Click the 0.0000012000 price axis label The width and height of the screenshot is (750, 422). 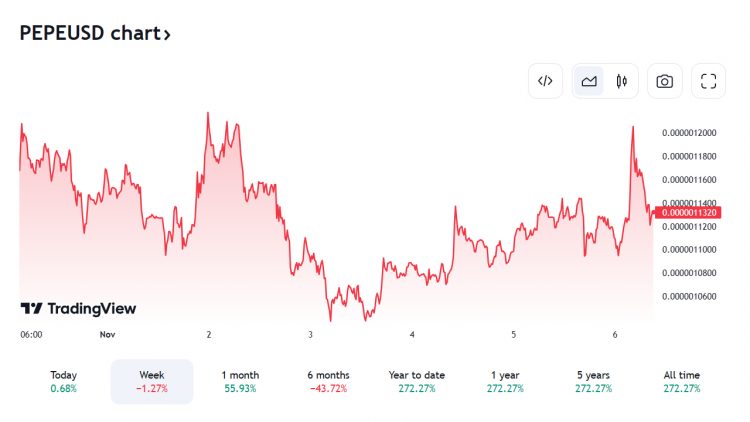tap(689, 133)
